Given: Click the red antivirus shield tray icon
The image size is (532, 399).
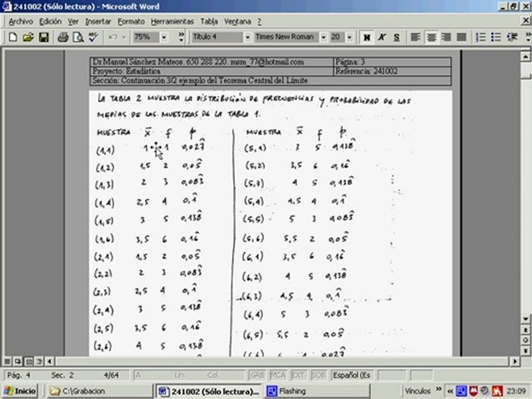Looking at the screenshot, I should pyautogui.click(x=474, y=391).
